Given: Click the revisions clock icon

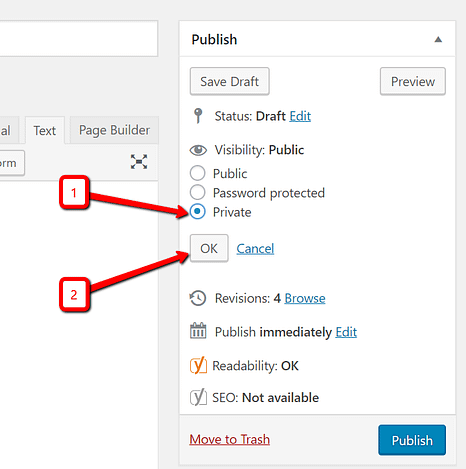Looking at the screenshot, I should pos(198,298).
